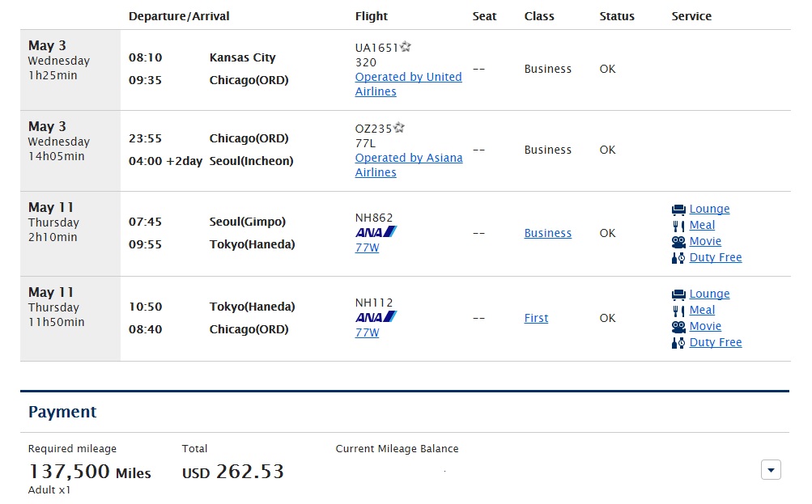Click Lounge icon for flight NH112
Image resolution: width=812 pixels, height=504 pixels.
click(x=678, y=294)
